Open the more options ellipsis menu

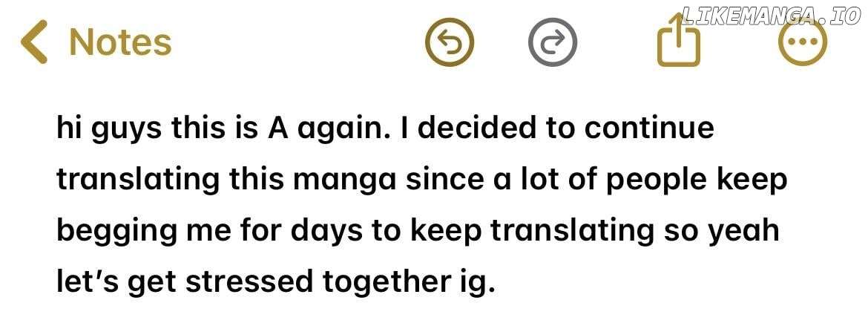point(803,42)
